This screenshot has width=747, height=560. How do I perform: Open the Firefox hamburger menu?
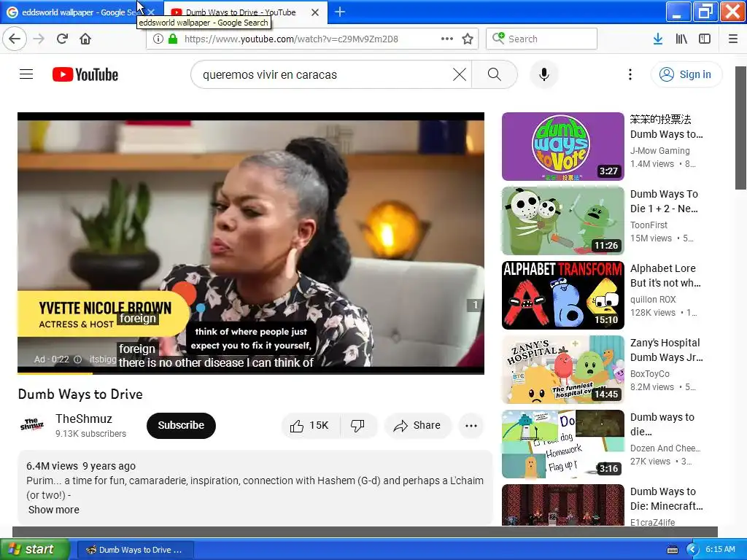pyautogui.click(x=733, y=39)
